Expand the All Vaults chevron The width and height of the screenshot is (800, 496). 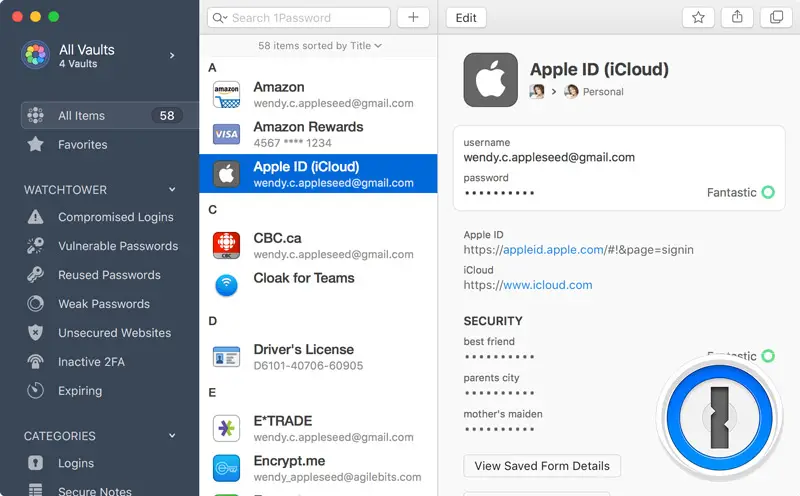pyautogui.click(x=172, y=55)
